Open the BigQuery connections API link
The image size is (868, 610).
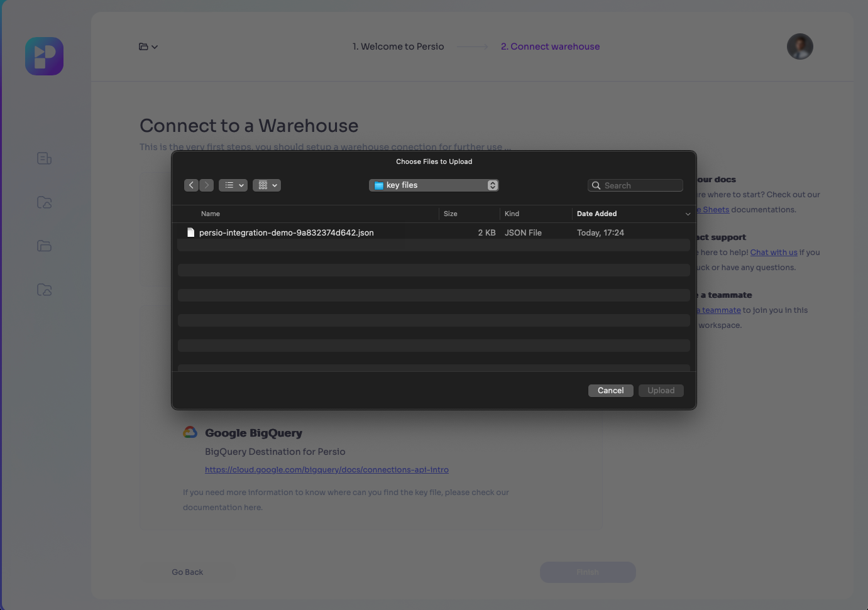(x=326, y=469)
